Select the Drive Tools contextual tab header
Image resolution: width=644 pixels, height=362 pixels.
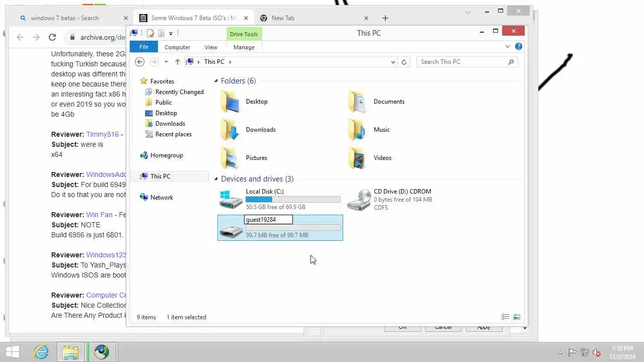coord(244,34)
